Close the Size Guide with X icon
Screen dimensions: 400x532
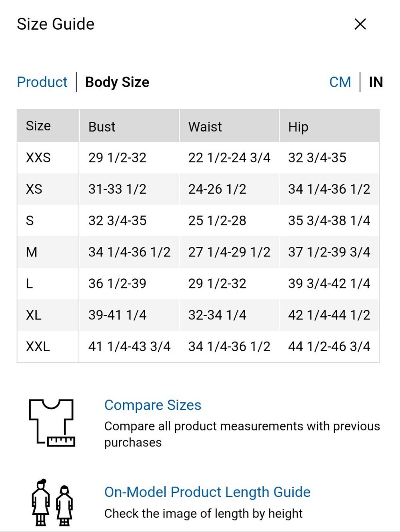(x=360, y=24)
